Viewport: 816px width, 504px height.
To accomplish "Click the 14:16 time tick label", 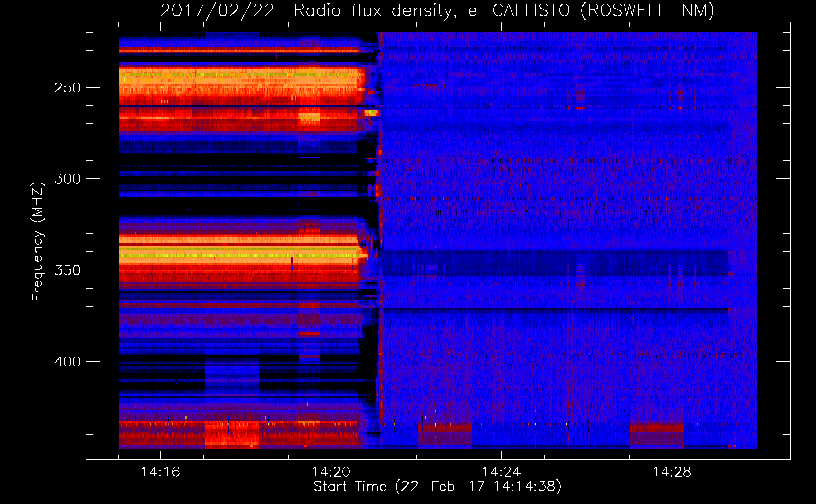I will coord(160,472).
